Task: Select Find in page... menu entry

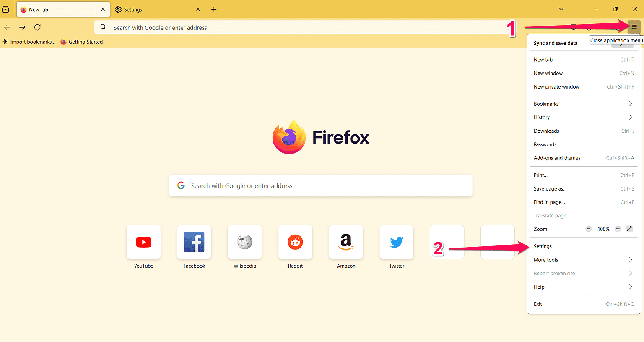Action: 584,202
